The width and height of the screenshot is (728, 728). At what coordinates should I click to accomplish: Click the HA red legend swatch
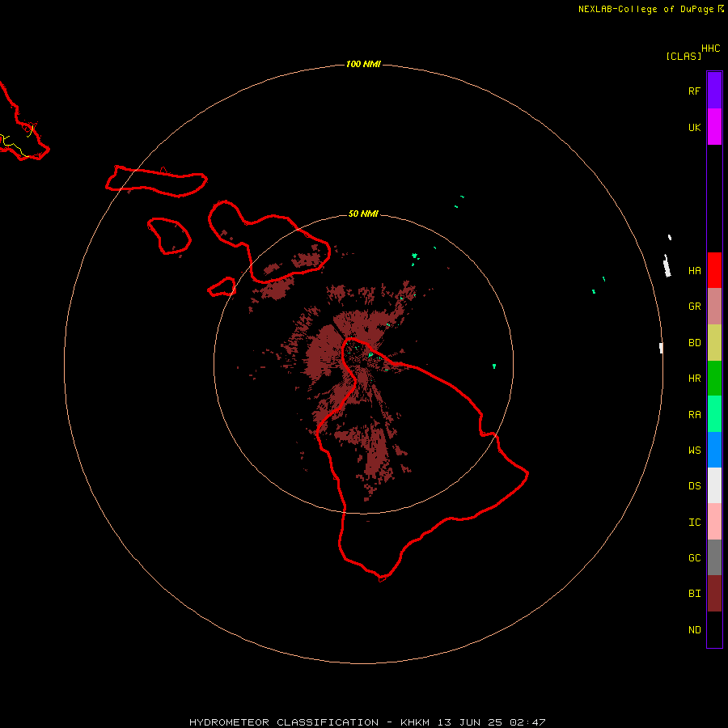point(714,270)
